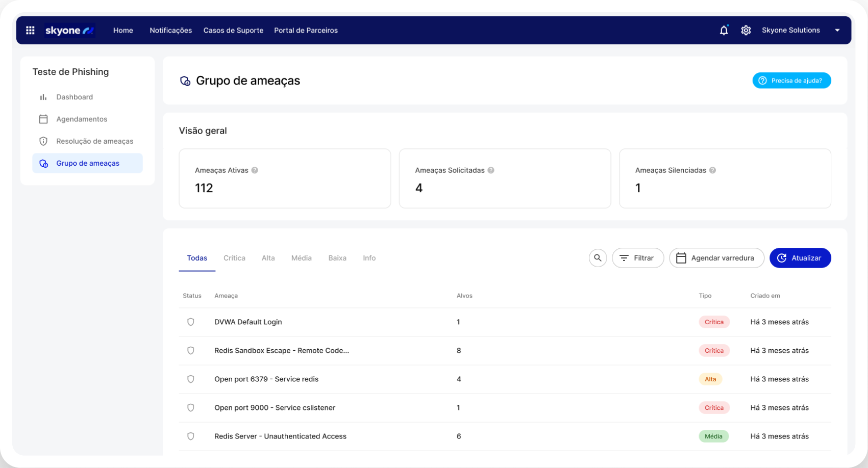Open settings via the gear icon
The height and width of the screenshot is (468, 868).
click(746, 31)
